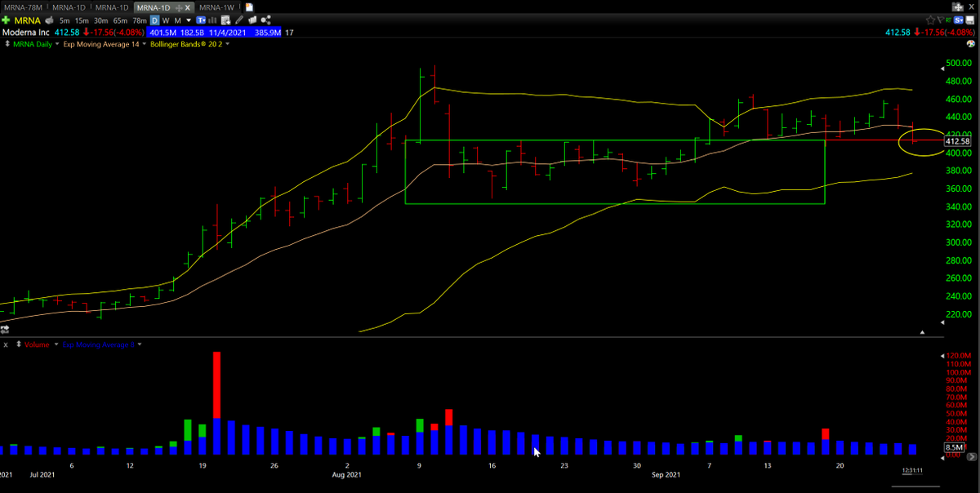Click the 500.00 price axis label

coord(960,63)
